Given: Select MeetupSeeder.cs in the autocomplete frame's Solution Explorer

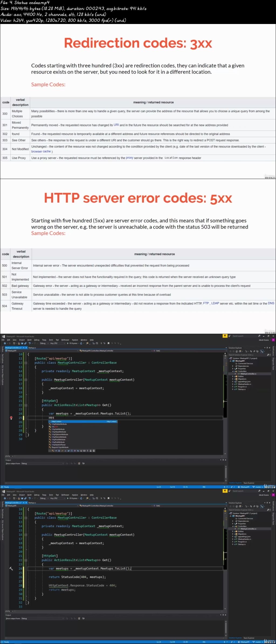Looking at the screenshot, I should tap(244, 384).
